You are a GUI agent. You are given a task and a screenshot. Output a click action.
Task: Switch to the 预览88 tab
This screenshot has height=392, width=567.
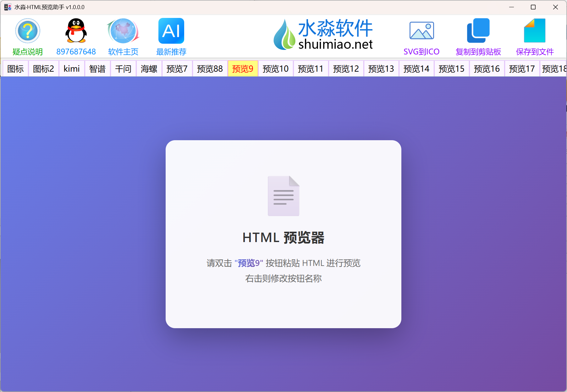[x=209, y=69]
